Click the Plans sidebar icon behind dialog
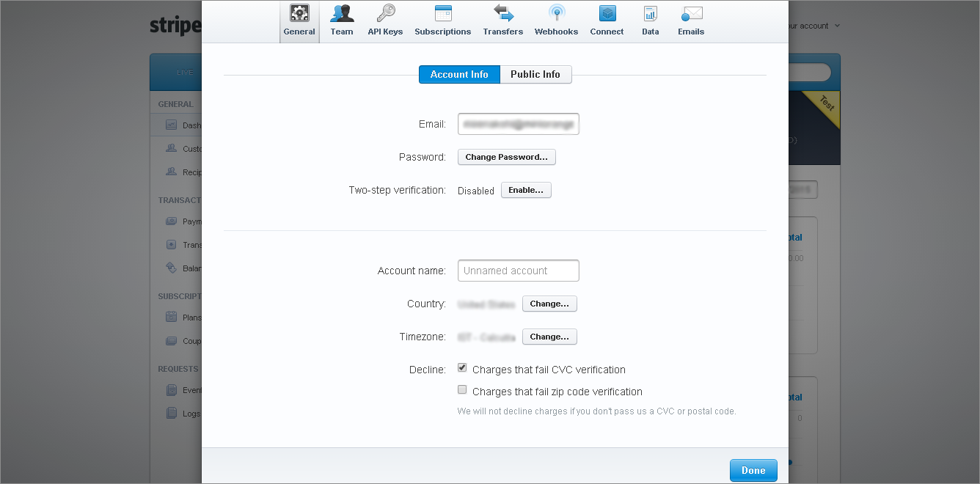980x484 pixels. click(x=171, y=318)
